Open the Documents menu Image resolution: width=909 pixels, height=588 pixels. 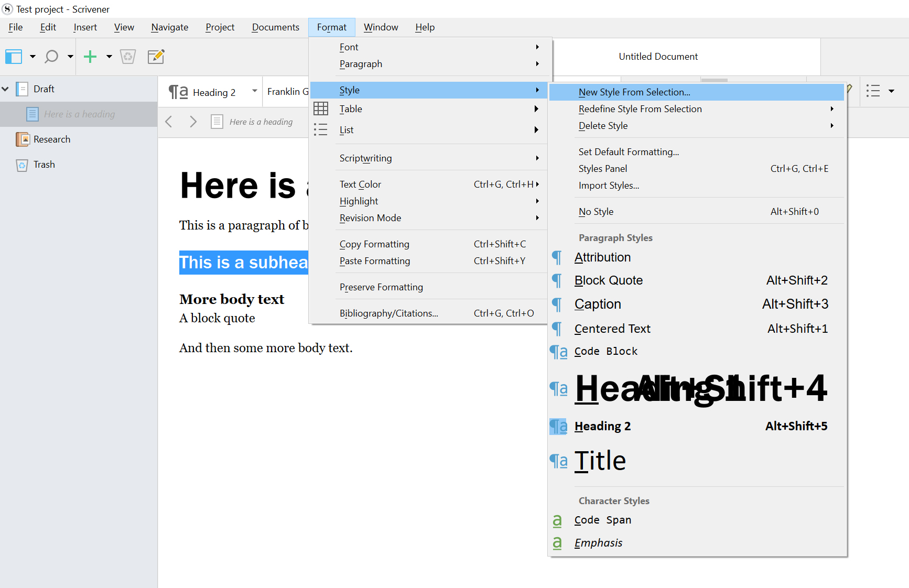point(276,27)
